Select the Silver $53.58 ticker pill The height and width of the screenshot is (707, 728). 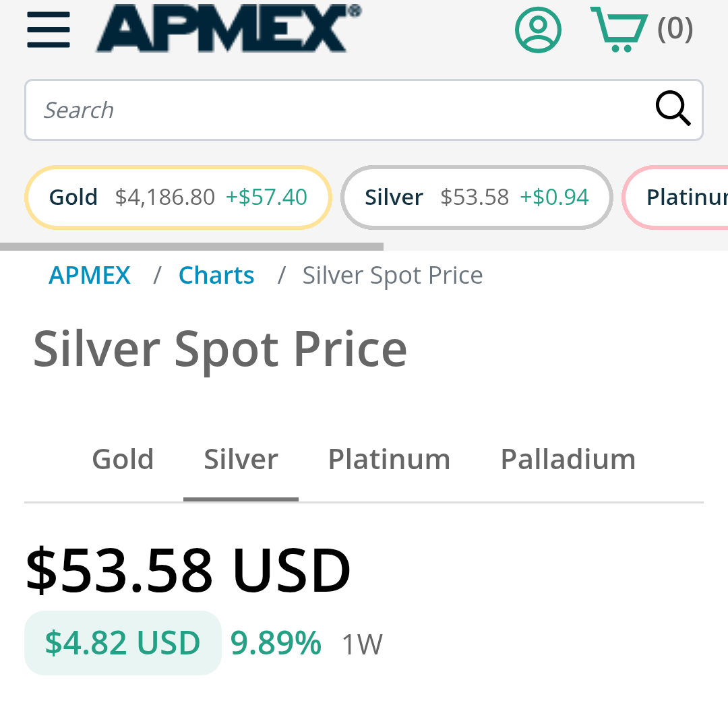477,197
